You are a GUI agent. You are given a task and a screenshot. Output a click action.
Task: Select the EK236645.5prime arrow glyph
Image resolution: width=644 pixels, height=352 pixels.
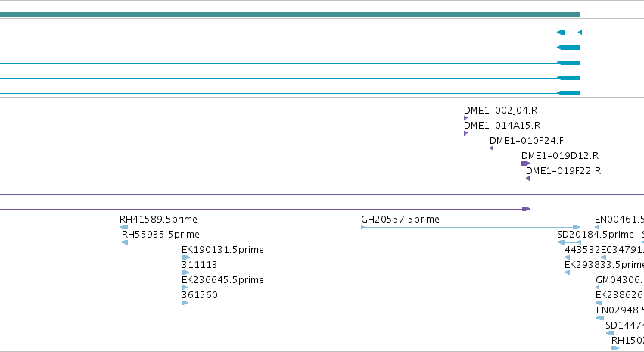[x=185, y=288]
